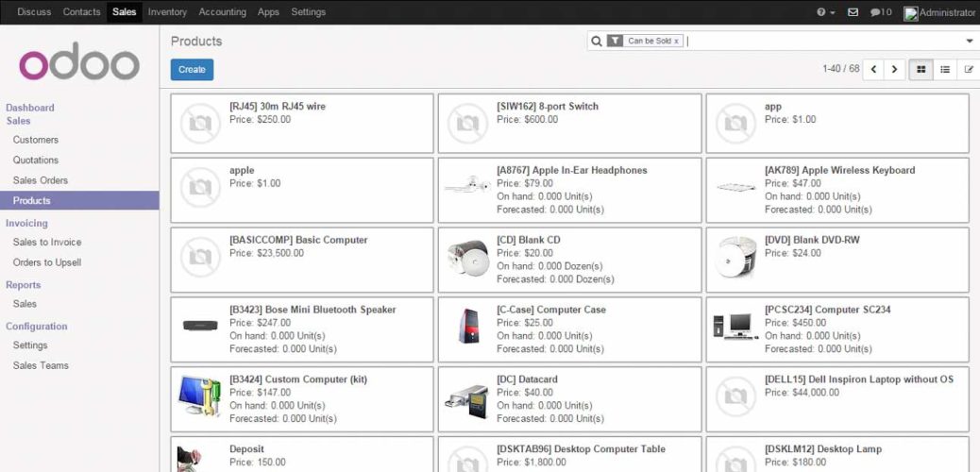Click the Blank CD image

(x=468, y=257)
